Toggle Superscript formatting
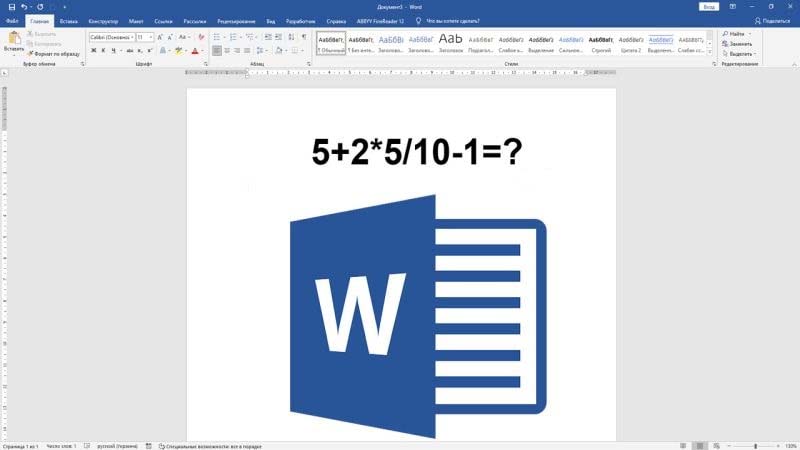 point(149,51)
